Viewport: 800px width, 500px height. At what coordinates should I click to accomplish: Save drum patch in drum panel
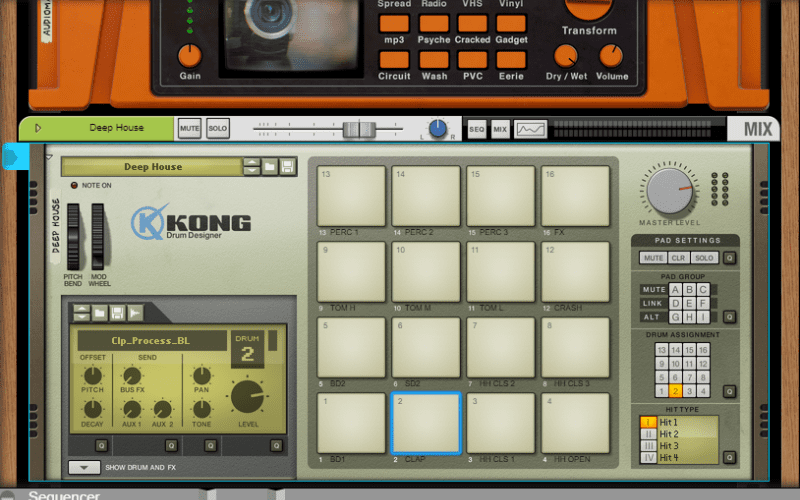point(117,313)
